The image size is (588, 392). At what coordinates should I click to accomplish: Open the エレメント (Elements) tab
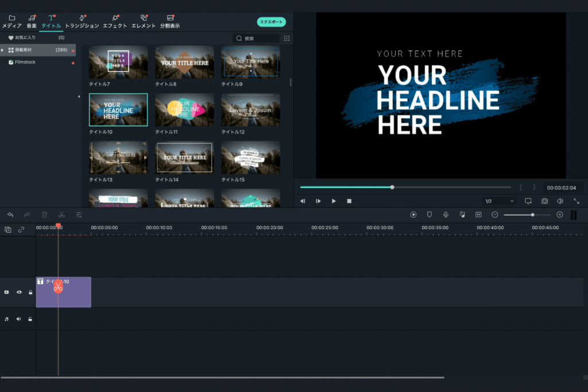[144, 21]
